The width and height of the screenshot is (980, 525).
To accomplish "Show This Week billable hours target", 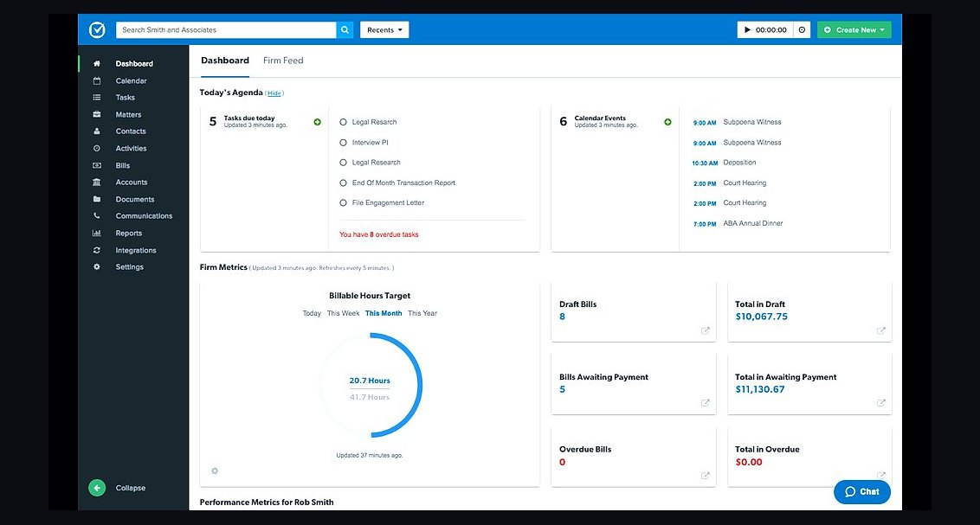I will (343, 313).
